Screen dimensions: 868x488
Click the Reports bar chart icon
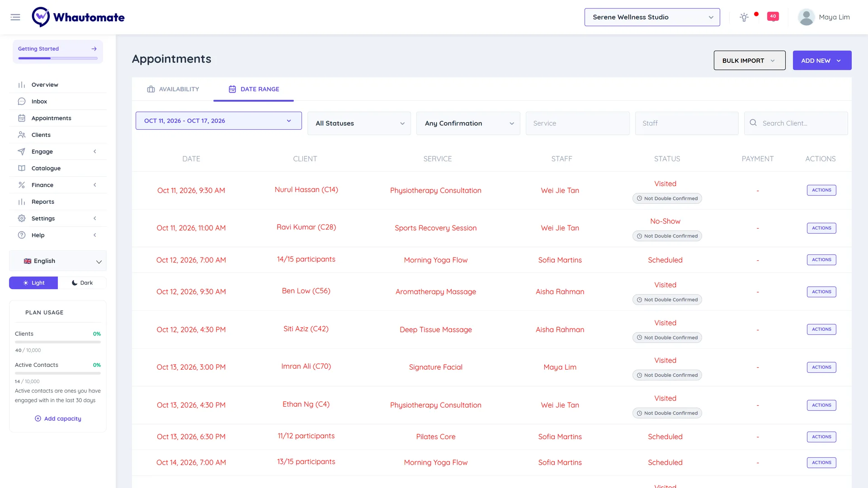point(22,202)
